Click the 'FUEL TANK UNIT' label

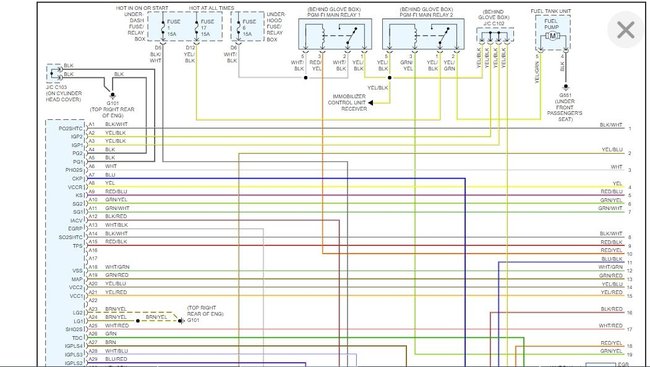click(x=551, y=11)
